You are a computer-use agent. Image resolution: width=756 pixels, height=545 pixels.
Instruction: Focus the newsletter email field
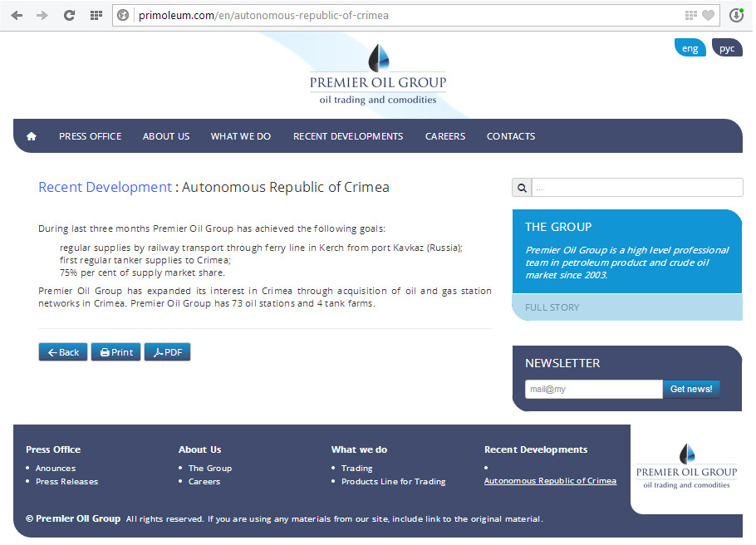coord(594,389)
